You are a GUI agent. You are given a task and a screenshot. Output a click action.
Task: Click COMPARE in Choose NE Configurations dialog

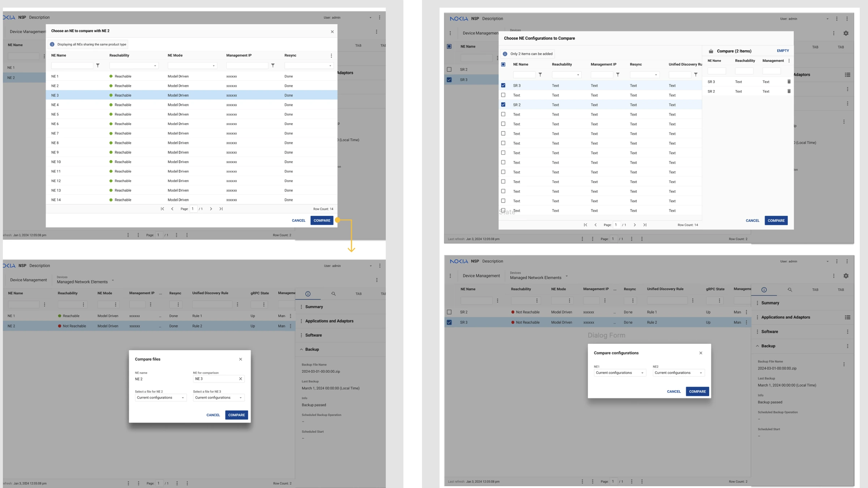pos(776,220)
